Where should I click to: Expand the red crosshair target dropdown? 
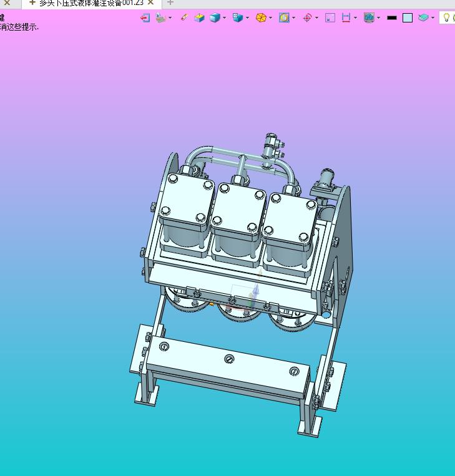coord(317,18)
